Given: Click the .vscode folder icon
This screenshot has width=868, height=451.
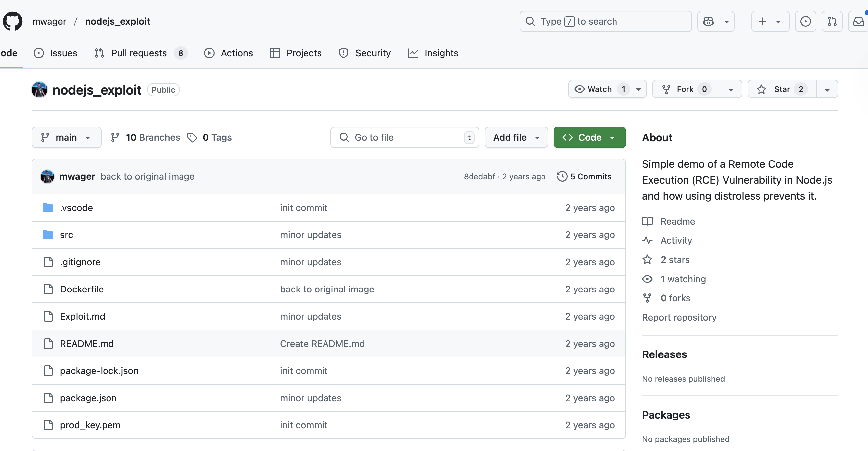Looking at the screenshot, I should [x=48, y=208].
